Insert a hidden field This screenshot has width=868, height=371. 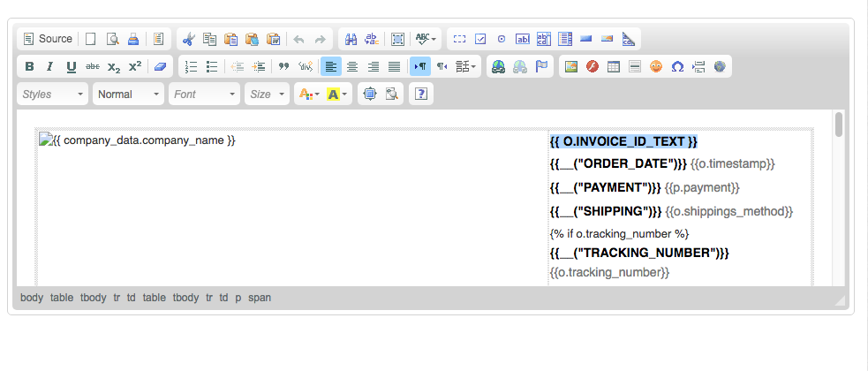point(629,39)
